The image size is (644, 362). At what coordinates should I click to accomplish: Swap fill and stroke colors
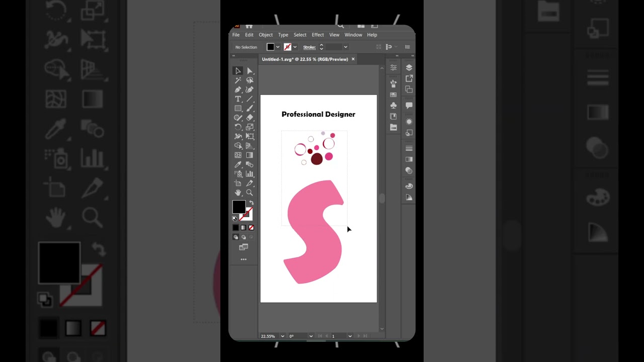[251, 203]
